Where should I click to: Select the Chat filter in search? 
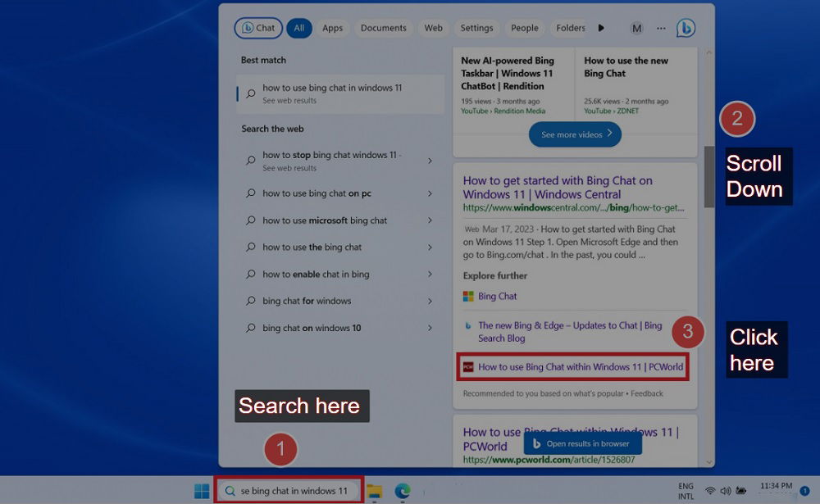257,27
